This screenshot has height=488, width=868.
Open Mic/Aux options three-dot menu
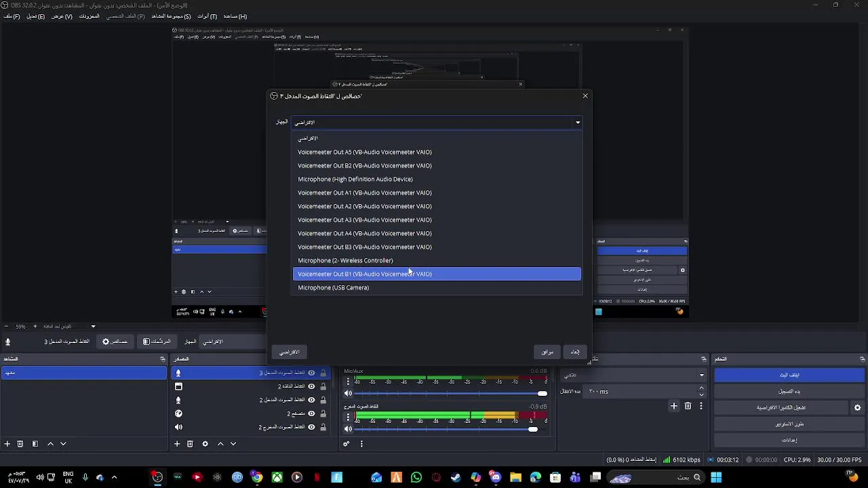[x=348, y=381]
